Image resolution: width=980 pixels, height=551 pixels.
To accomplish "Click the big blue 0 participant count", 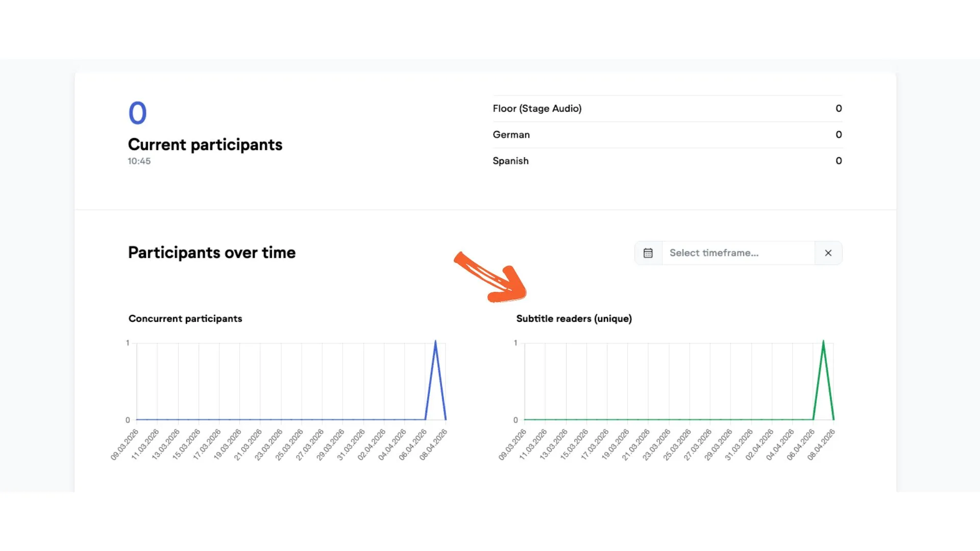I will click(137, 113).
